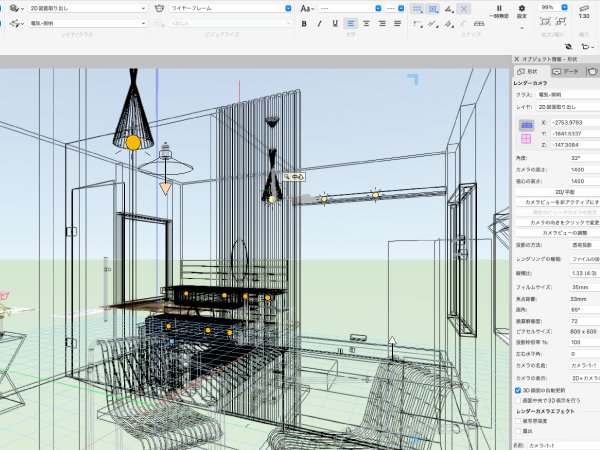Image resolution: width=600 pixels, height=450 pixels.
Task: Click the deactivate camera view button
Action: coord(558,202)
